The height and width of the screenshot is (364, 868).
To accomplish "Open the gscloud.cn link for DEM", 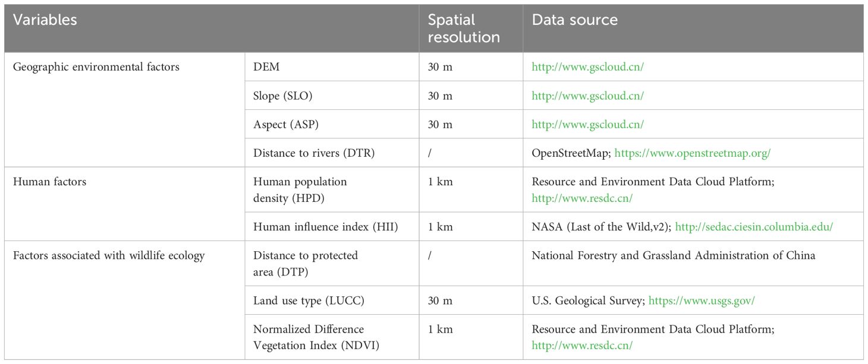I will [587, 67].
